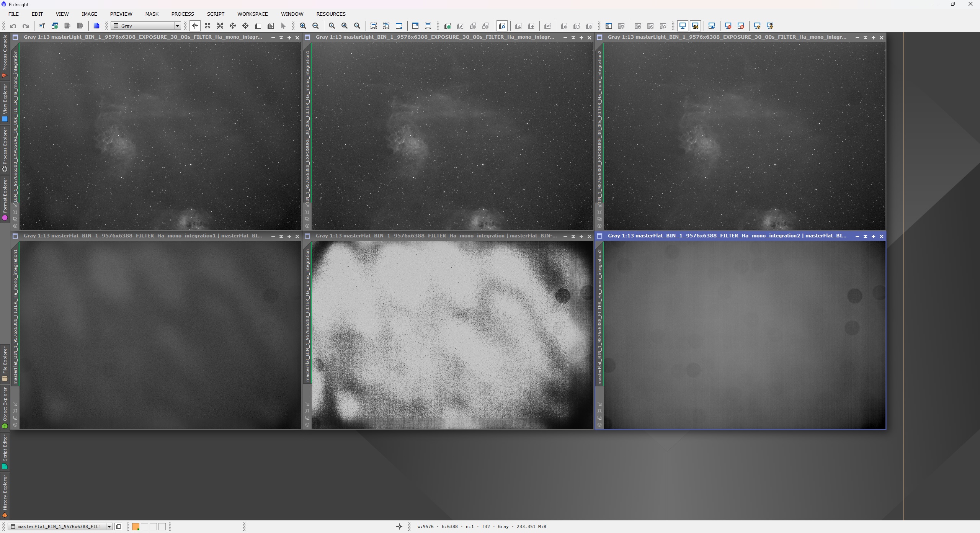Open the Gray channel selector dropdown

tap(146, 26)
